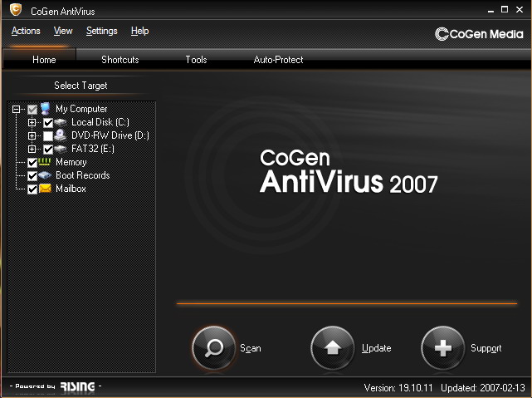This screenshot has width=532, height=398.
Task: Uncheck the Memory checkbox
Action: [x=32, y=162]
